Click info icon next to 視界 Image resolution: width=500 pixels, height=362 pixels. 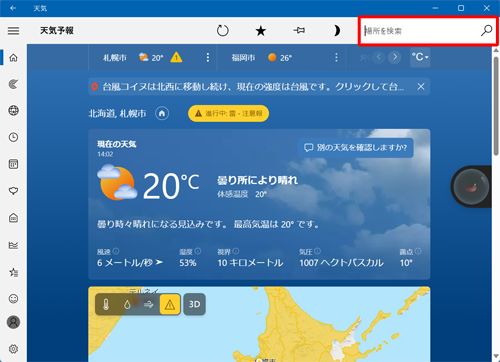pos(236,251)
